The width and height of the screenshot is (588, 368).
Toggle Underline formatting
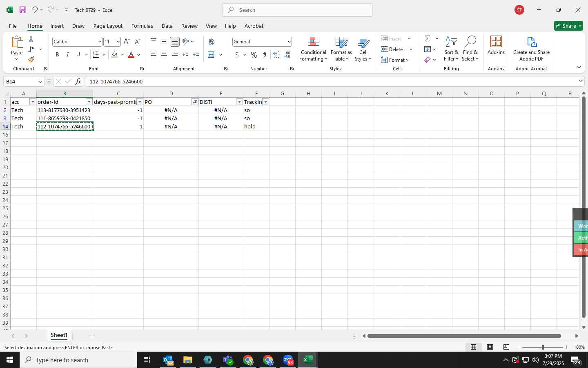point(78,55)
